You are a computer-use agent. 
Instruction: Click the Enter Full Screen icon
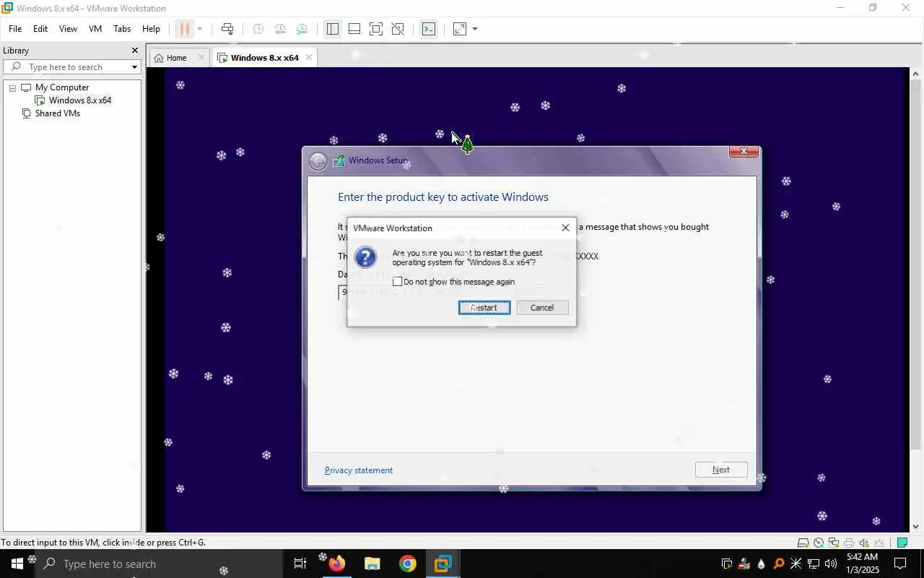375,29
